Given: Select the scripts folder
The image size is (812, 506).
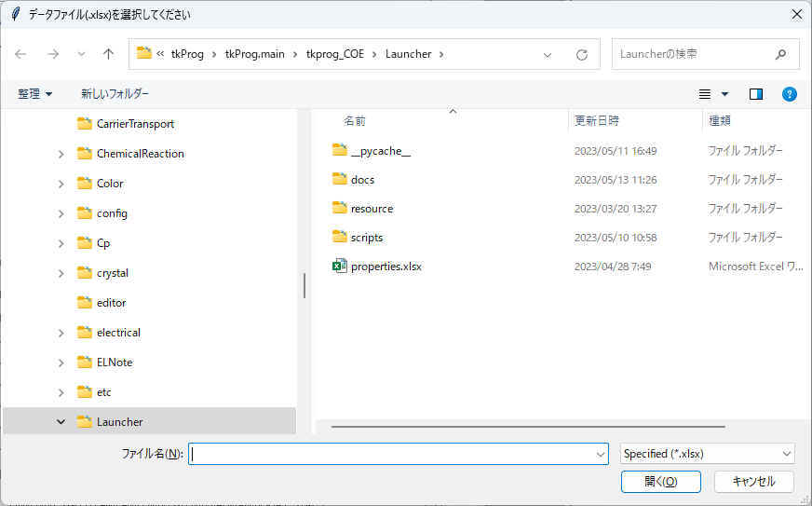Looking at the screenshot, I should point(366,238).
